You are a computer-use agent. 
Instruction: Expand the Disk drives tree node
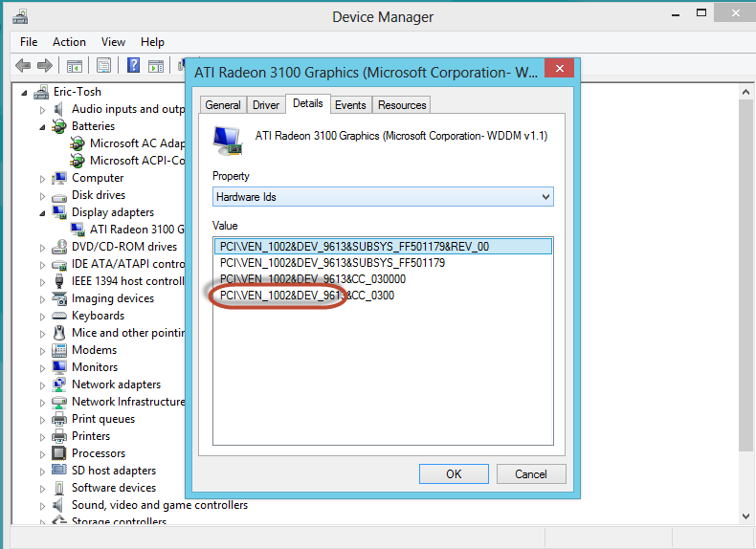click(42, 195)
